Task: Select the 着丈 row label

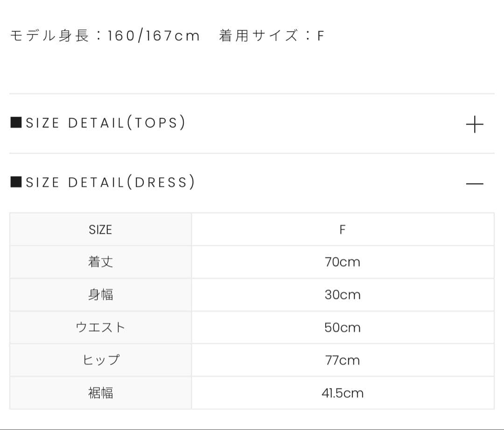Action: (100, 262)
